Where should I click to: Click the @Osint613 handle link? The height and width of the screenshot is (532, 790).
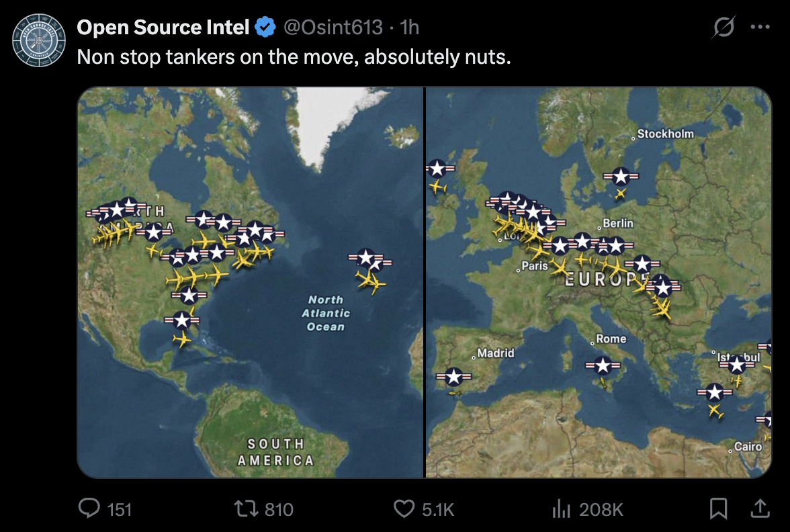tap(333, 28)
